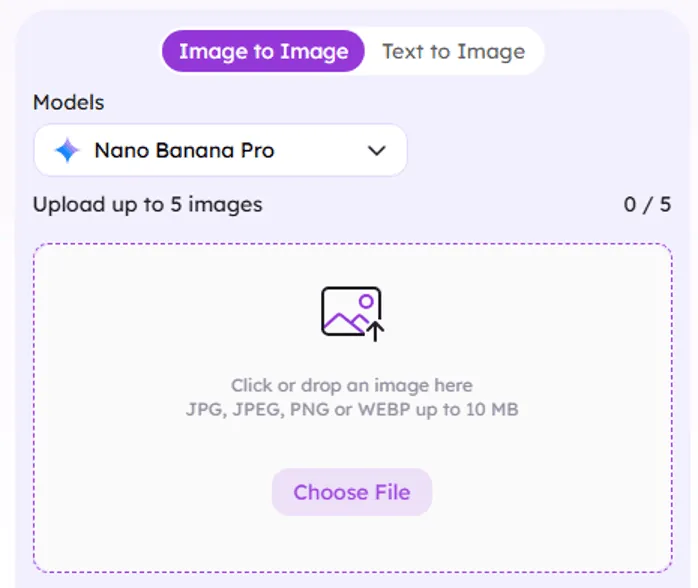
Task: Open the Nano Banana Pro model dropdown
Action: pos(220,151)
